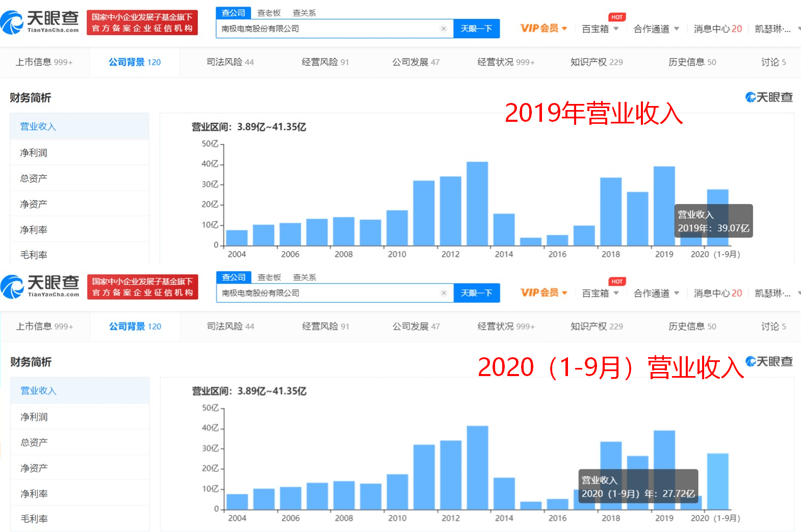Select 毛利率 in the upper 财务简析 sidebar
The width and height of the screenshot is (801, 532).
coord(80,254)
